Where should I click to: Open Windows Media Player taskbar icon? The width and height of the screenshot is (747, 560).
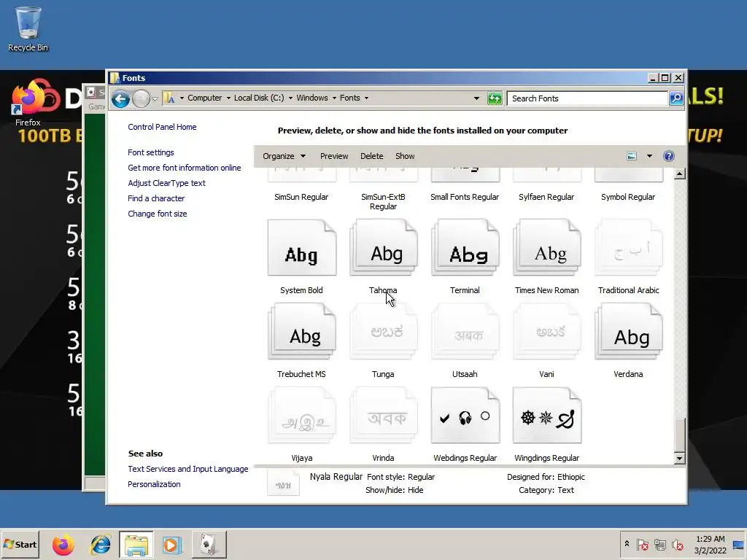(x=172, y=545)
